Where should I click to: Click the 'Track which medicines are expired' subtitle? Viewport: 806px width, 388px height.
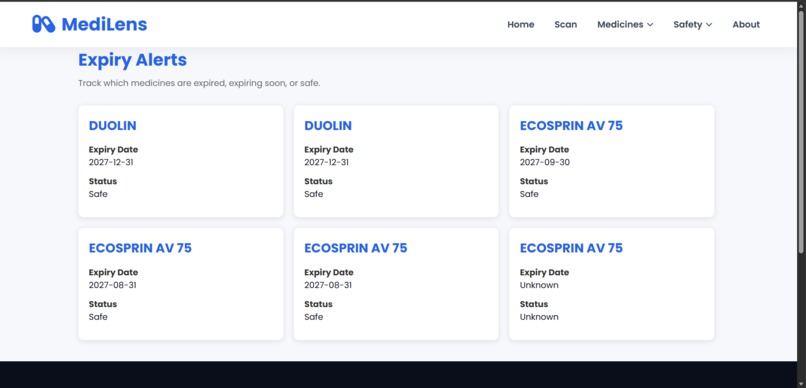click(199, 83)
